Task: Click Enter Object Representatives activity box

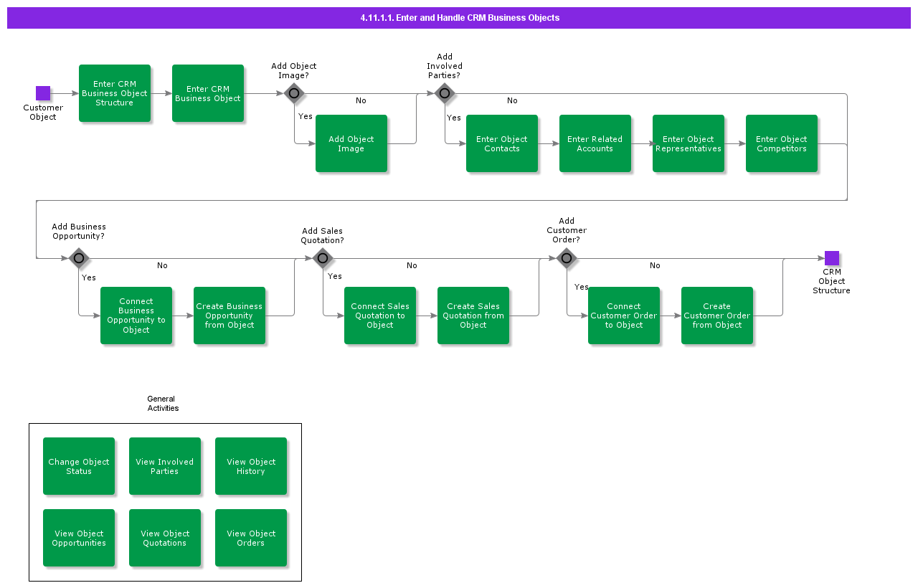Action: pos(688,143)
